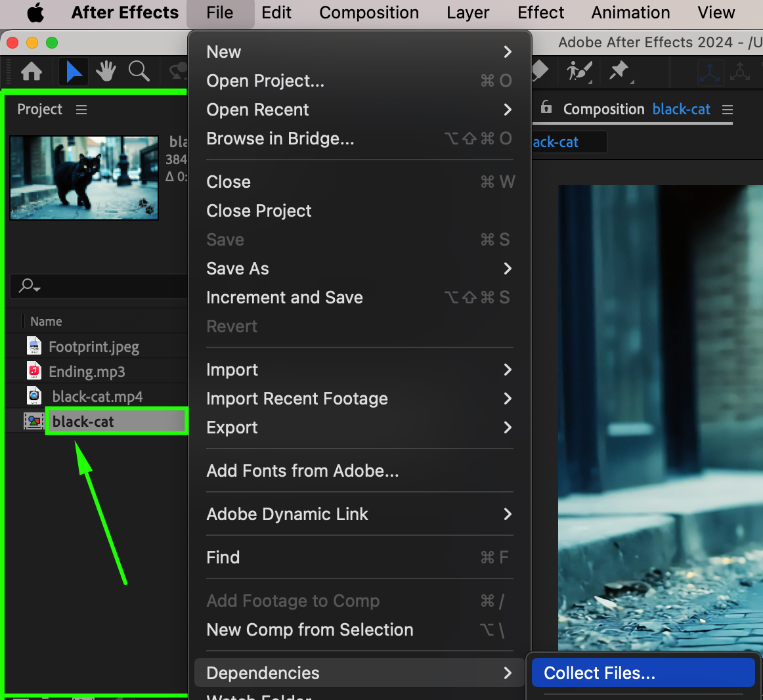Expand the Dependencies submenu
The height and width of the screenshot is (700, 763).
360,672
